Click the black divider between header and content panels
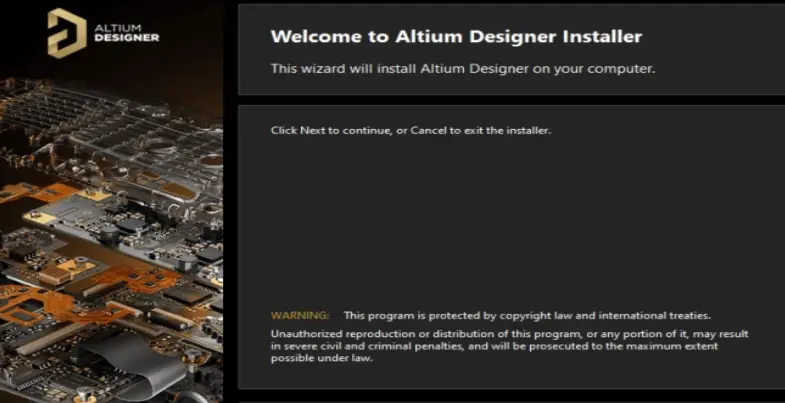This screenshot has height=403, width=785. [x=511, y=100]
